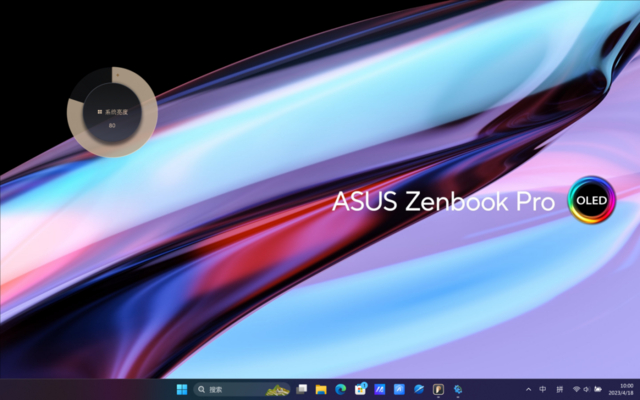Open Wi-Fi network settings in the tray
This screenshot has width=640, height=400.
pos(576,389)
